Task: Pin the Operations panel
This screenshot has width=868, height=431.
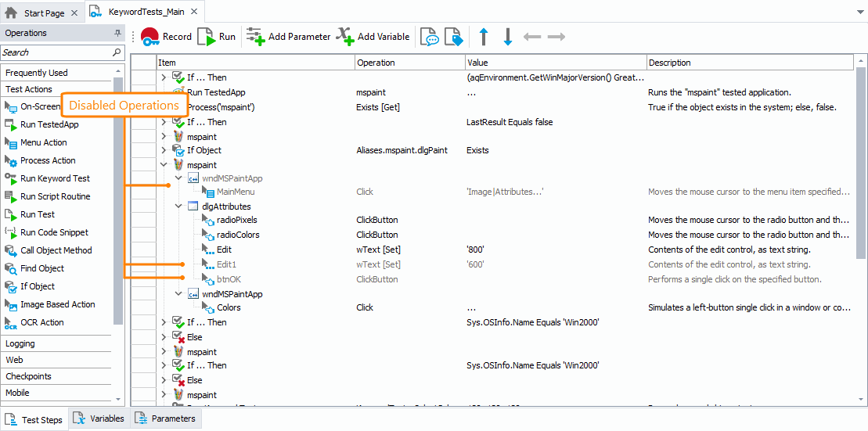Action: tap(117, 34)
